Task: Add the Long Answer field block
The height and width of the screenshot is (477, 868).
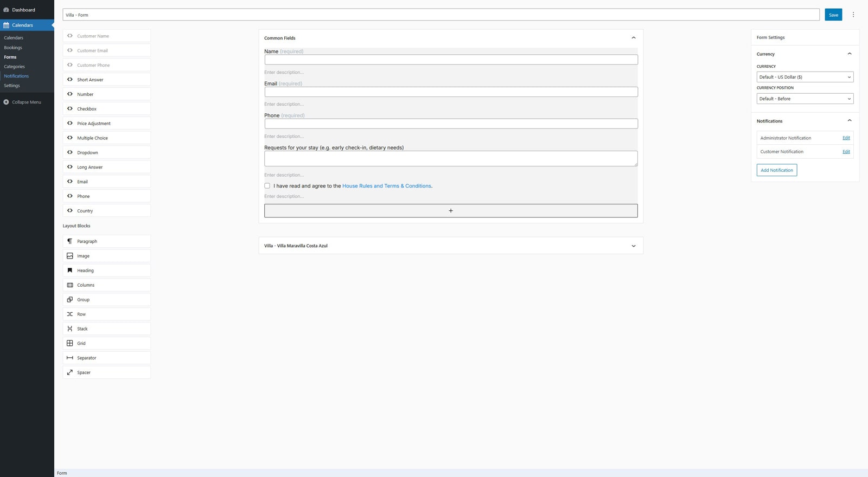Action: (x=106, y=167)
